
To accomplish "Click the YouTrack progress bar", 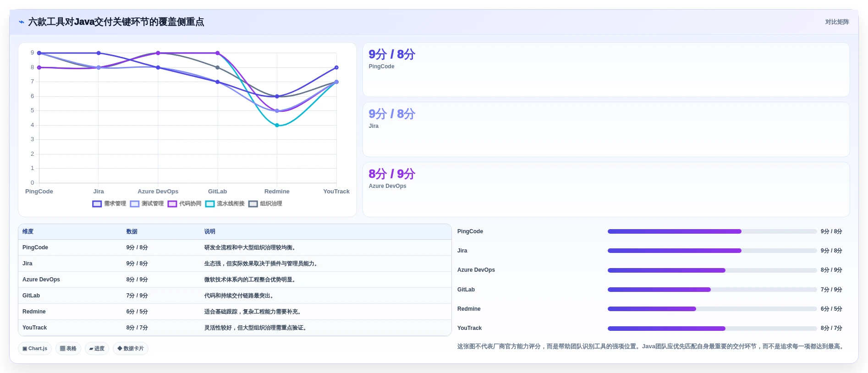I will [712, 328].
